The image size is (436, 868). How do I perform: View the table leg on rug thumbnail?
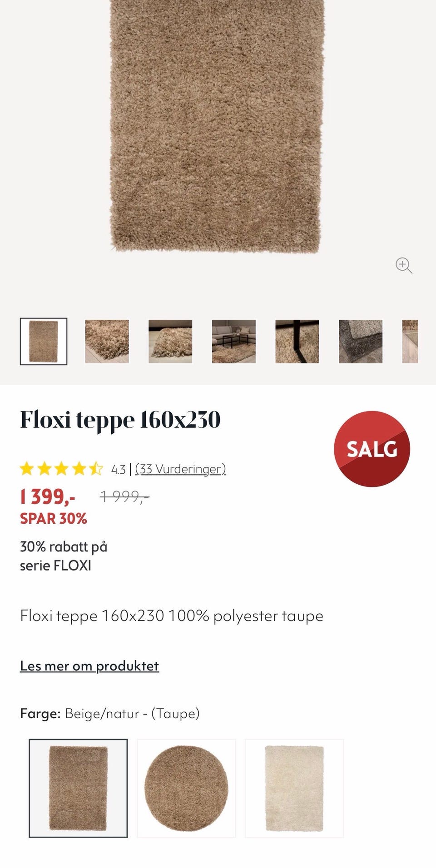coord(297,342)
